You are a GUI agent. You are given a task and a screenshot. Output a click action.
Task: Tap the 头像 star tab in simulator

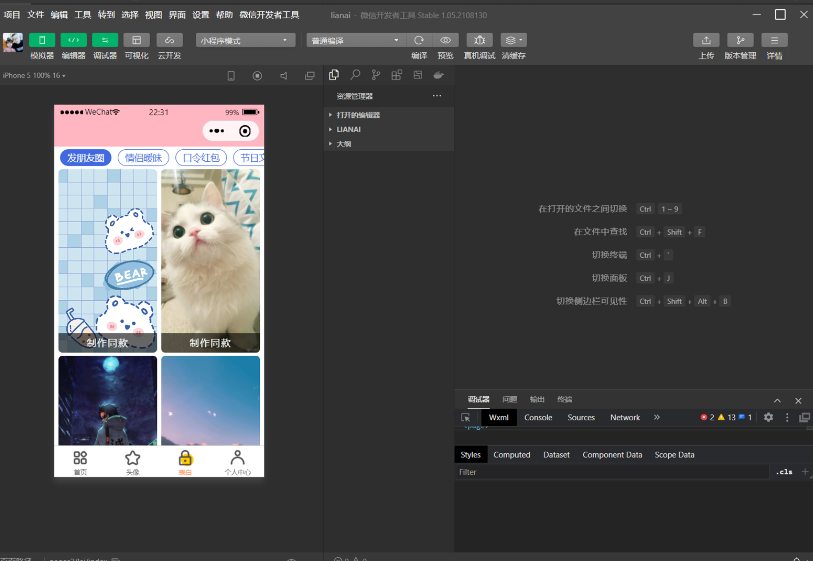132,461
